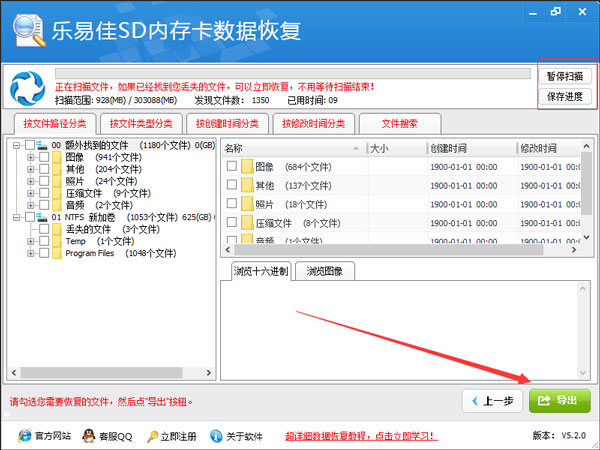Check the 01 NTFS 新加卷 checkbox

tap(30, 217)
